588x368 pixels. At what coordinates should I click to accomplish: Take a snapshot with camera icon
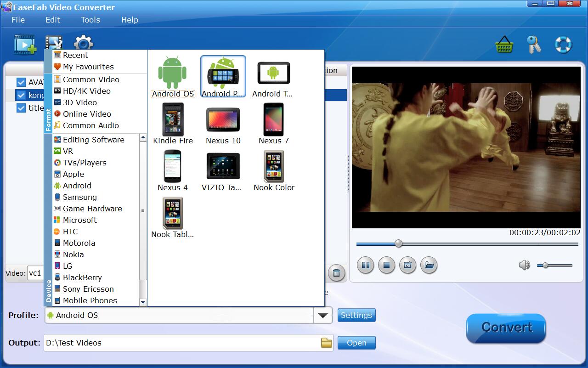(x=407, y=265)
